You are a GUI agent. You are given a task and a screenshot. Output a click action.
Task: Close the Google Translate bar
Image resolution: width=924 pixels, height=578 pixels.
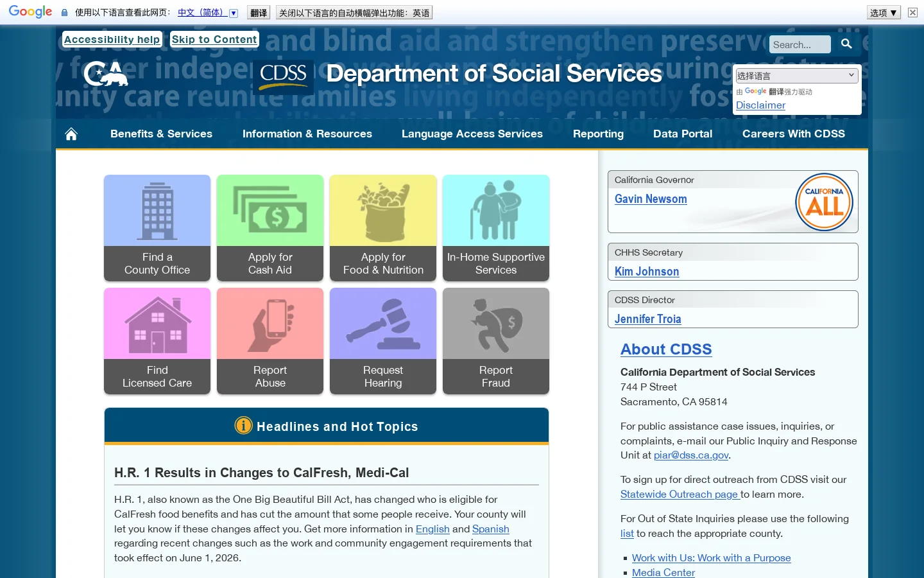coord(912,12)
